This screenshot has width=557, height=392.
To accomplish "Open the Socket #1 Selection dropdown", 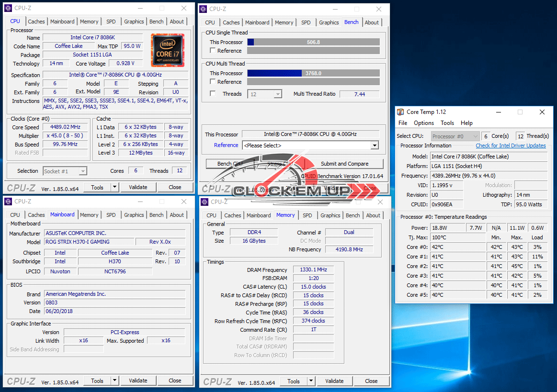I will pos(65,171).
